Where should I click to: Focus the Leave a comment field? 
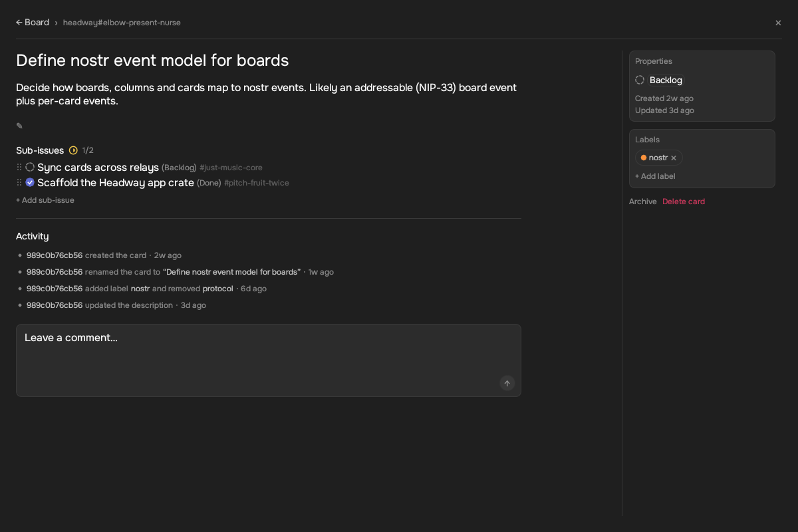tap(269, 360)
